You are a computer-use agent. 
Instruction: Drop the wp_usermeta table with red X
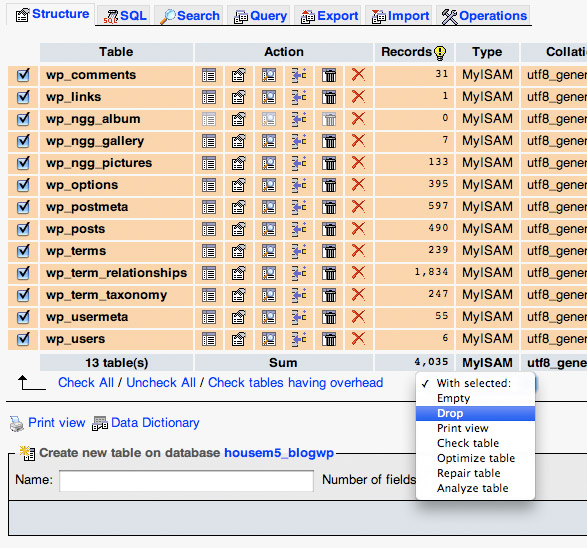pyautogui.click(x=358, y=317)
